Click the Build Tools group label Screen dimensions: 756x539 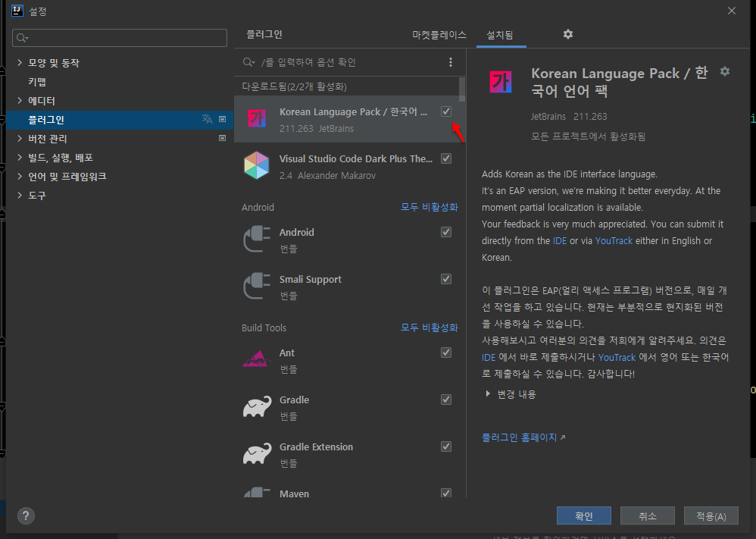click(264, 328)
